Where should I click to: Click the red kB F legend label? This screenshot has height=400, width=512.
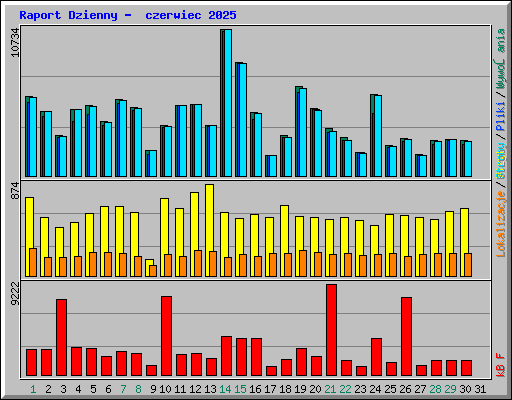pyautogui.click(x=501, y=365)
